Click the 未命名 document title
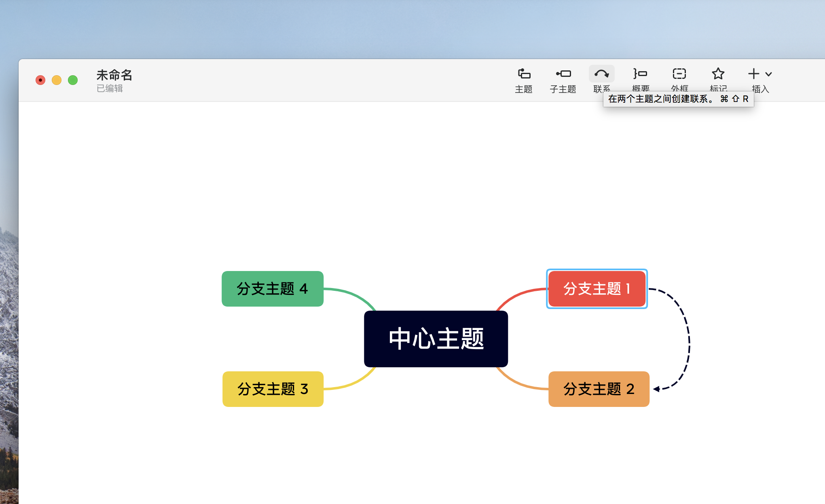This screenshot has width=825, height=504. [114, 75]
